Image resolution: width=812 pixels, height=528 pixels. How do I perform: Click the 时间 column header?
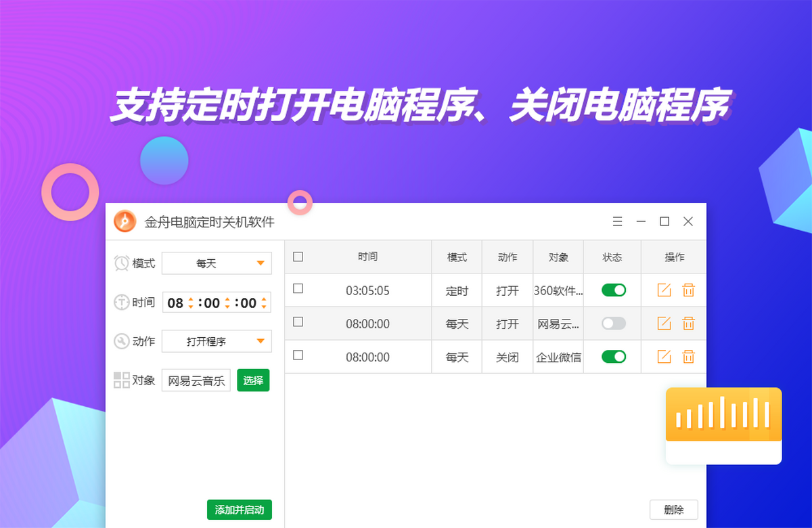pos(367,257)
